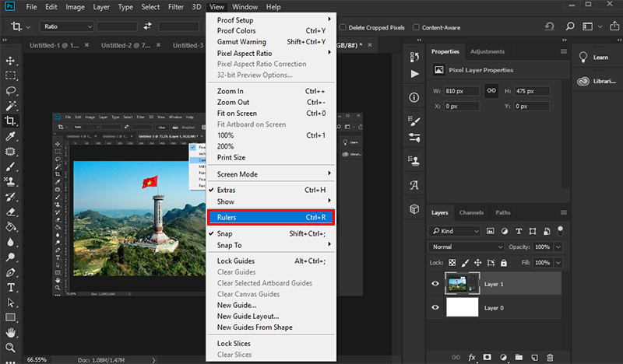Select the Dodge tool
Viewport: 623px width, 364px height.
tap(10, 257)
